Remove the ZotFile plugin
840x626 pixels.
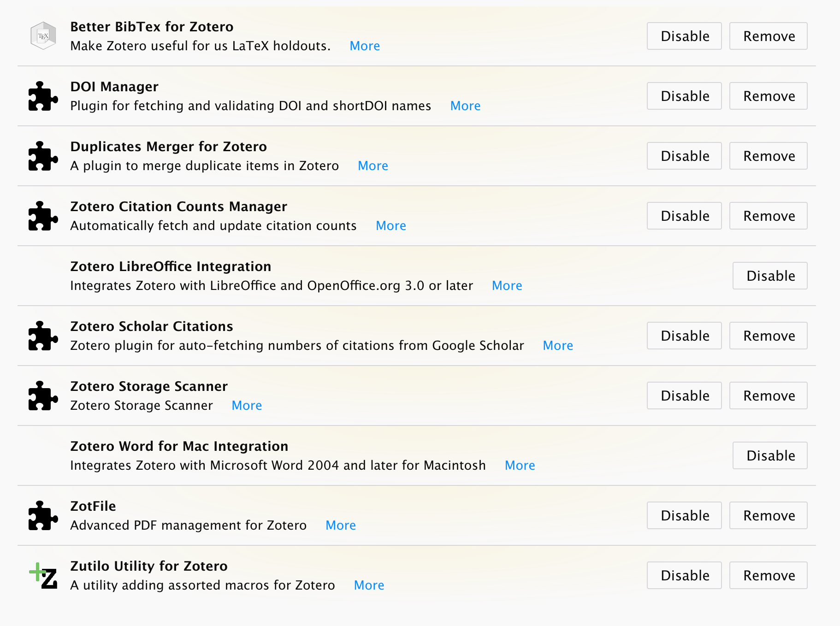[769, 515]
